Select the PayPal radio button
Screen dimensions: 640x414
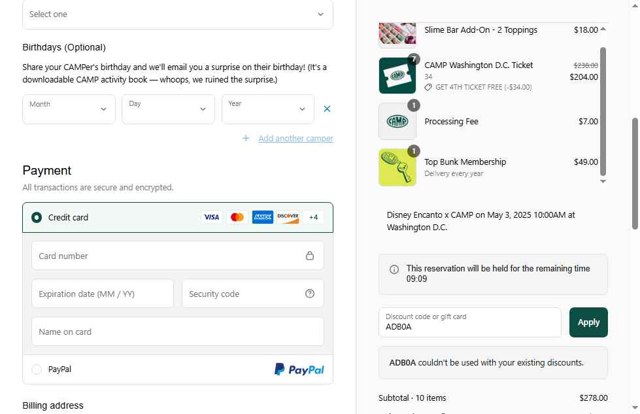(x=37, y=370)
